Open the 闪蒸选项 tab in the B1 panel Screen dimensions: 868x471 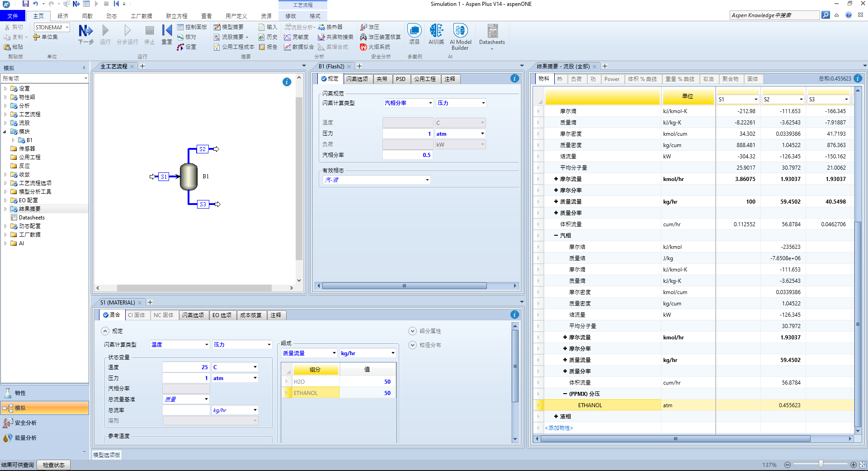(357, 79)
